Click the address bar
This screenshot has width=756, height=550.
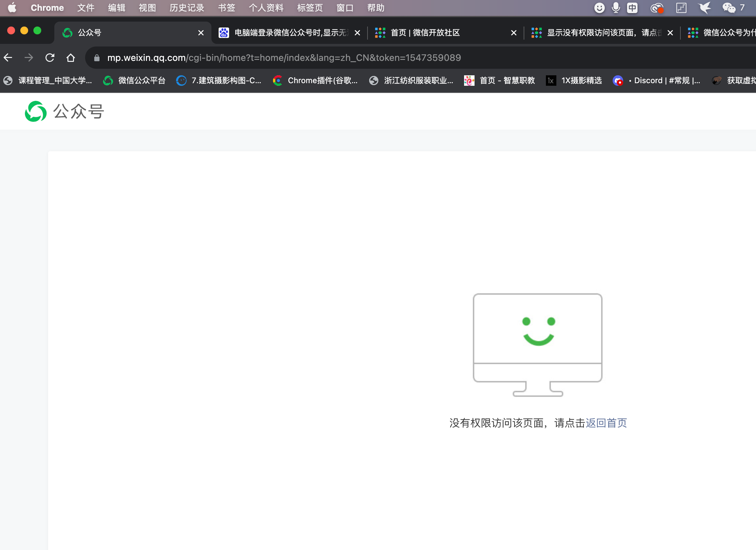(x=283, y=57)
